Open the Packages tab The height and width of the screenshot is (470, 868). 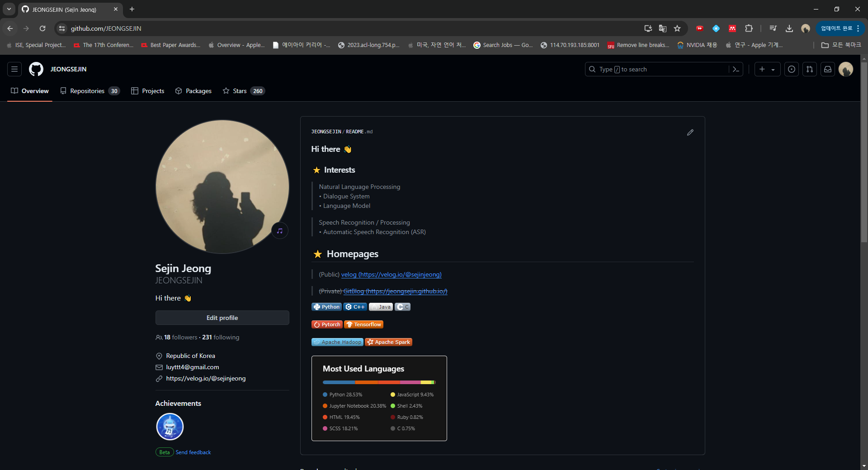tap(193, 91)
